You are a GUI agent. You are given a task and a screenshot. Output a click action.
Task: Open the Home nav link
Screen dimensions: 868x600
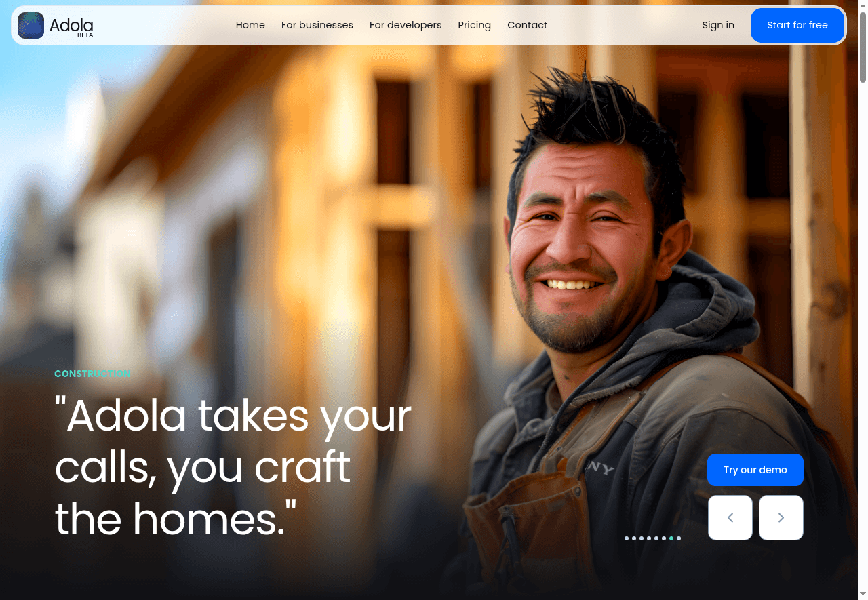click(x=250, y=25)
